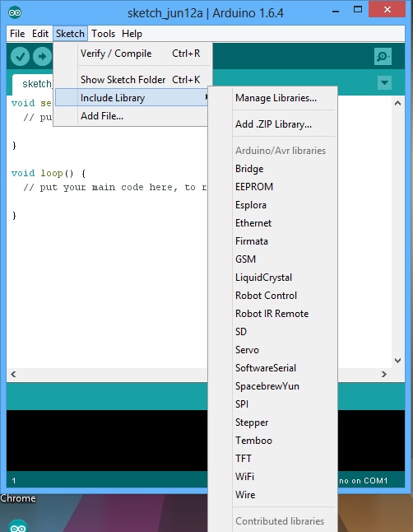413x532 pixels.
Task: Expand the Include Library submenu arrow
Action: coord(206,97)
